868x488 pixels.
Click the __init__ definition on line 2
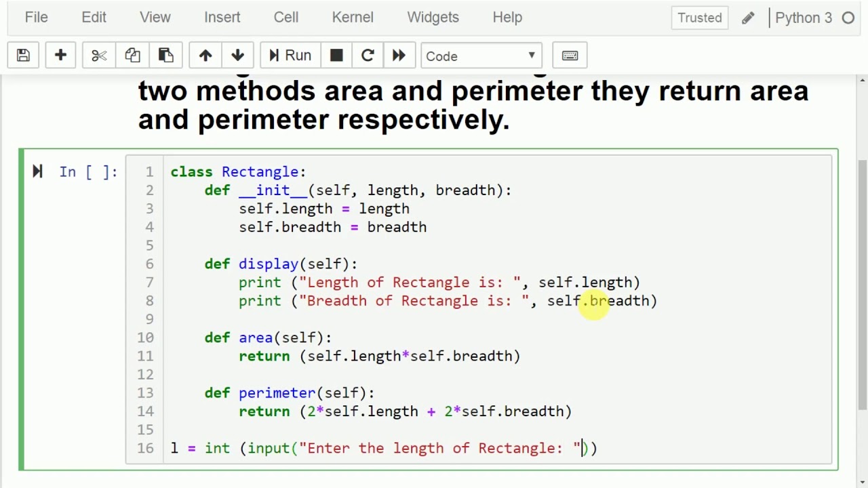(x=358, y=190)
